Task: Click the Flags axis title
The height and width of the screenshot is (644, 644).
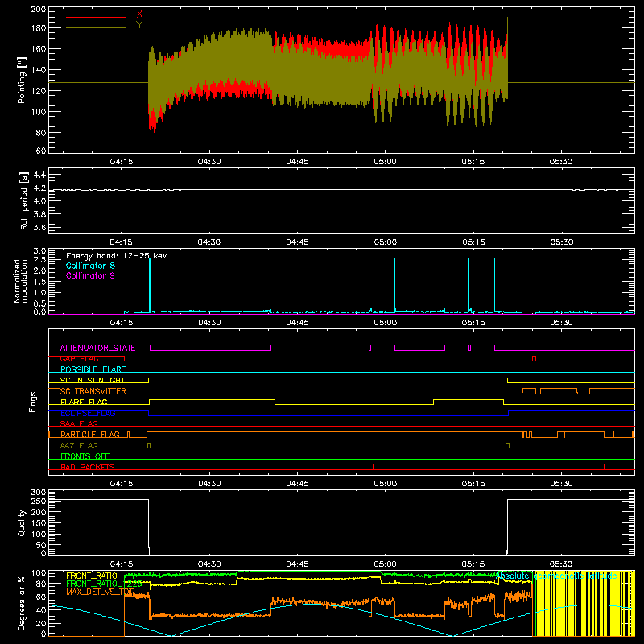Action: pyautogui.click(x=33, y=402)
